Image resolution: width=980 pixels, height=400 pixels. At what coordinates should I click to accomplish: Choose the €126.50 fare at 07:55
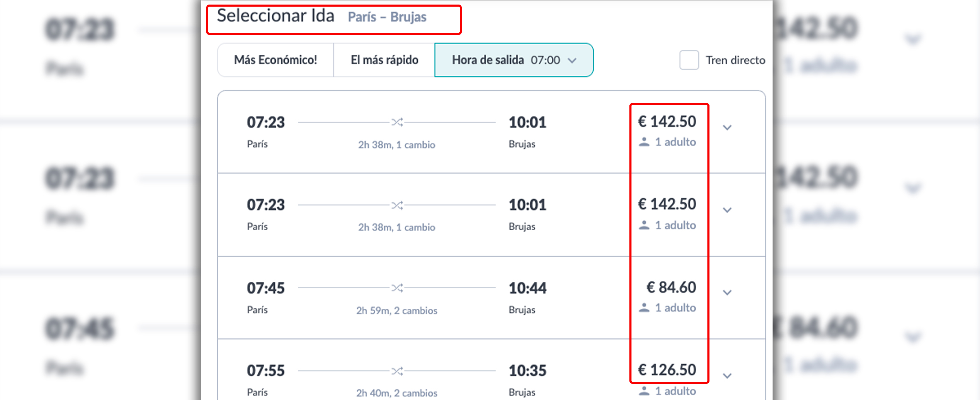click(667, 370)
